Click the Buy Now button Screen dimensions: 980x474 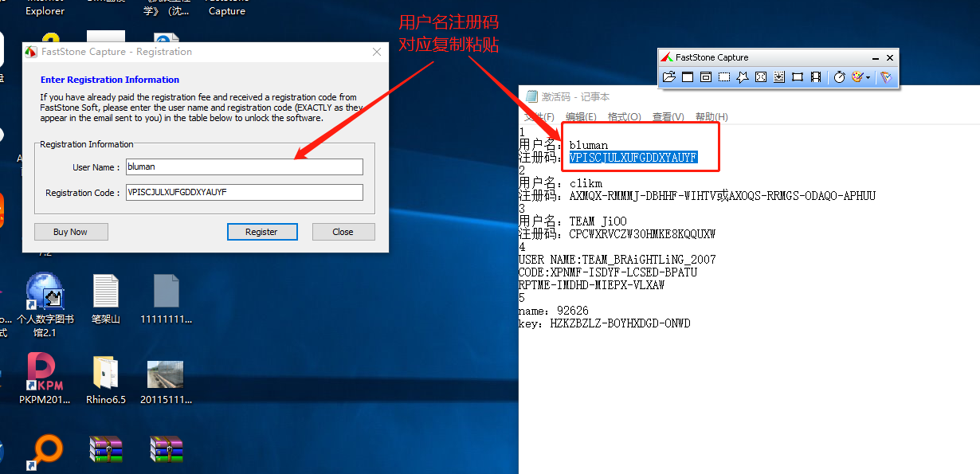(x=71, y=231)
